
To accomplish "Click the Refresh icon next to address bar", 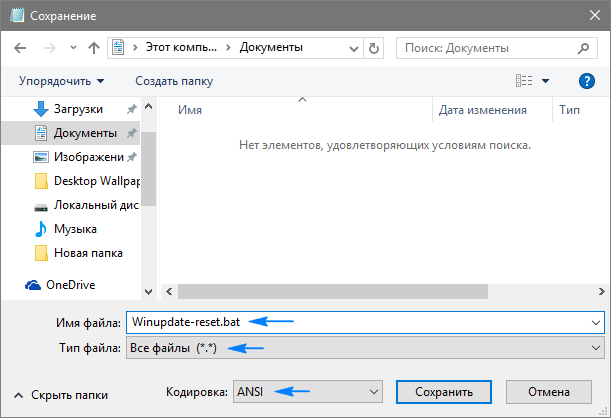I will 373,47.
